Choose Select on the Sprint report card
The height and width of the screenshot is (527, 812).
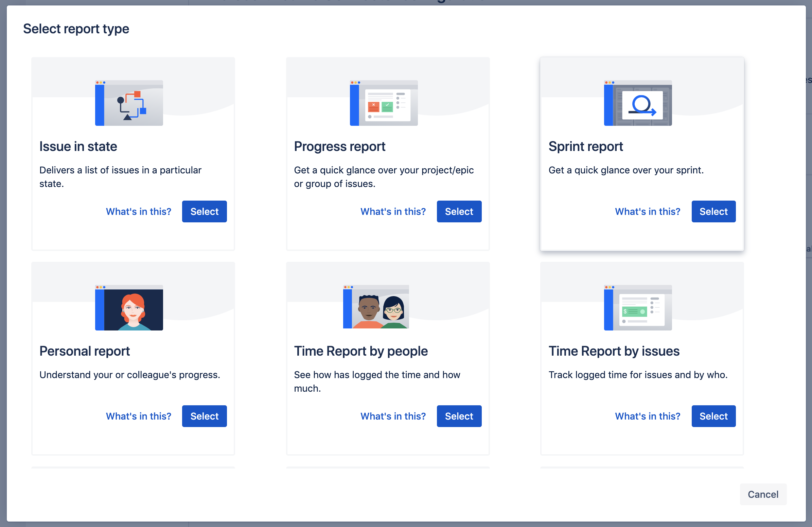[713, 211]
